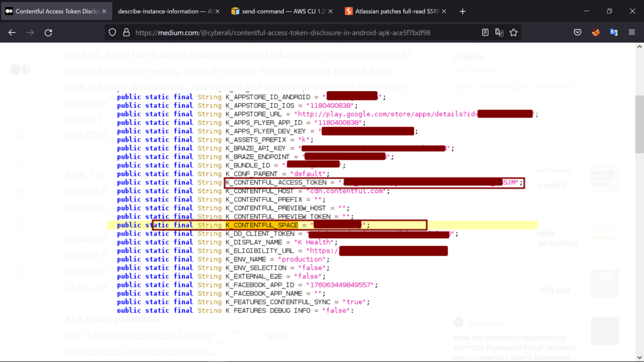Click the K_CONF_PARENT "default" line
The height and width of the screenshot is (362, 644).
pos(222,174)
